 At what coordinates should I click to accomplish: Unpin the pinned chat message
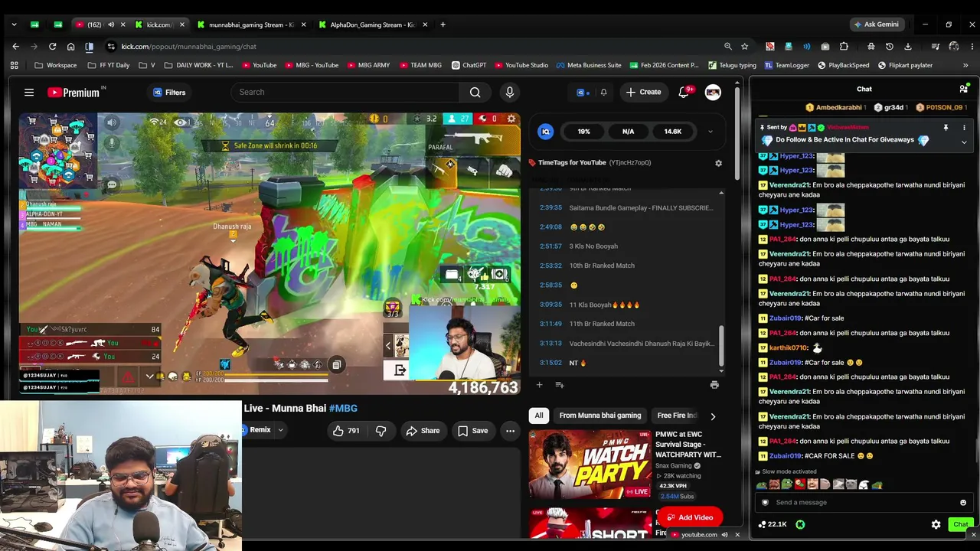click(x=946, y=128)
